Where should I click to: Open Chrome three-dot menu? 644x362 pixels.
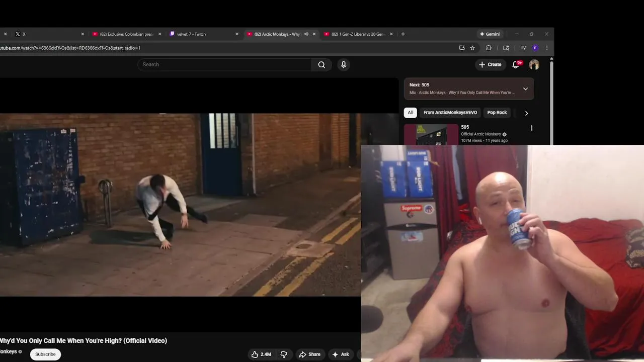tap(547, 48)
